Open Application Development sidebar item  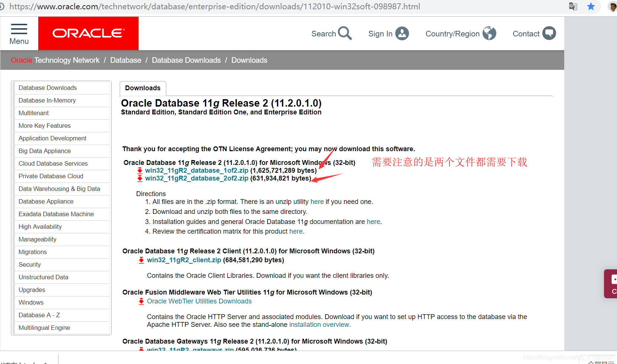pos(62,139)
